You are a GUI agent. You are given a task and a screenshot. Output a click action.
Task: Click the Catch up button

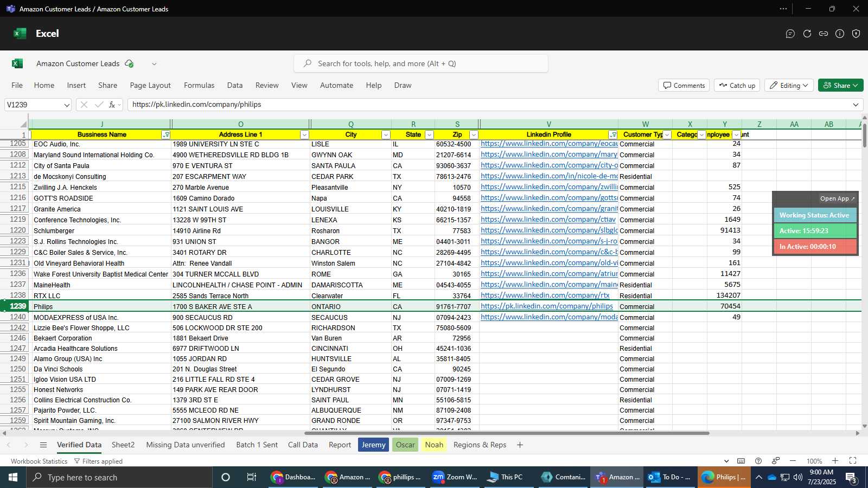pos(737,85)
